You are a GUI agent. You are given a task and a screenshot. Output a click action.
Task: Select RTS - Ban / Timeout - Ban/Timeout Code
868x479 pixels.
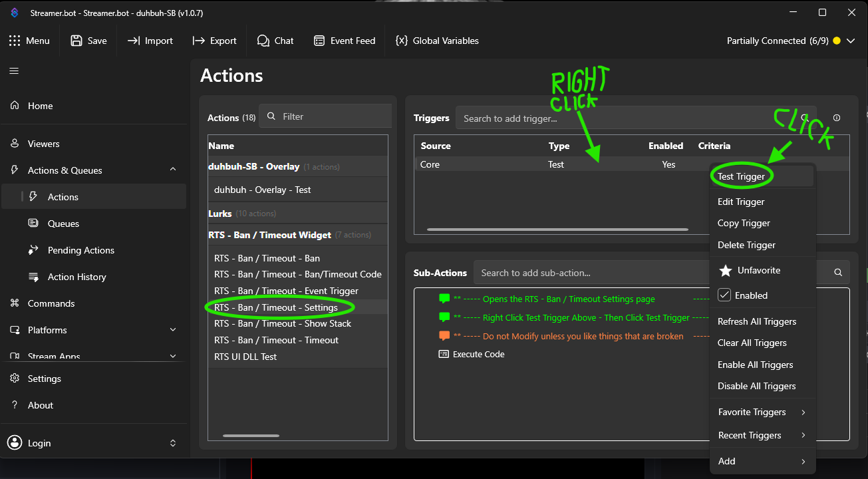pos(298,274)
